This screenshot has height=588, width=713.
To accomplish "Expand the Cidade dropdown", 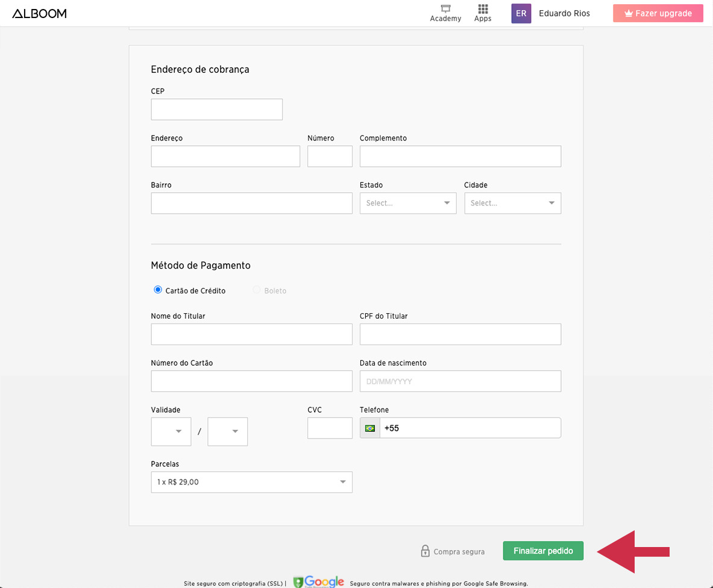I will (x=512, y=203).
